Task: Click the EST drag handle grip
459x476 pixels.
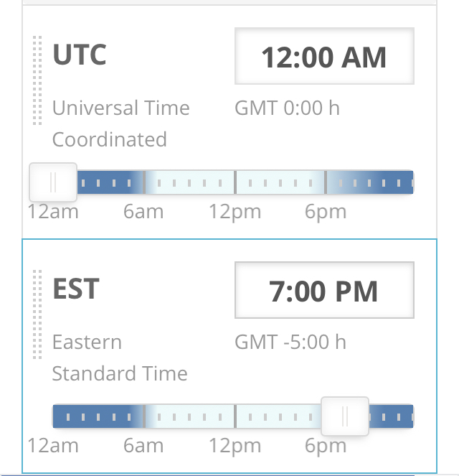Action: (x=37, y=314)
